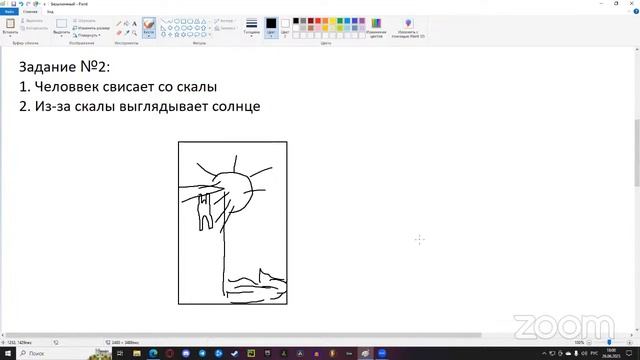The height and width of the screenshot is (360, 640).
Task: Open the Толщина line thickness dropdown
Action: 251,27
